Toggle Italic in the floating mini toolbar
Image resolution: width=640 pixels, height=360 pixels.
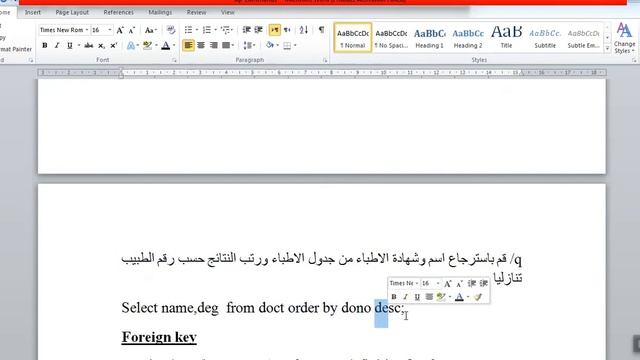pos(405,297)
